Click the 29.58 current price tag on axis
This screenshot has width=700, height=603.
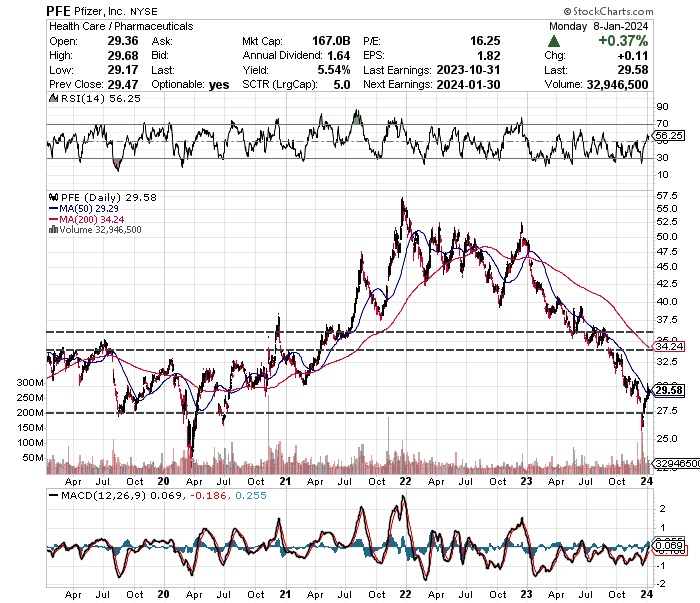pos(668,390)
